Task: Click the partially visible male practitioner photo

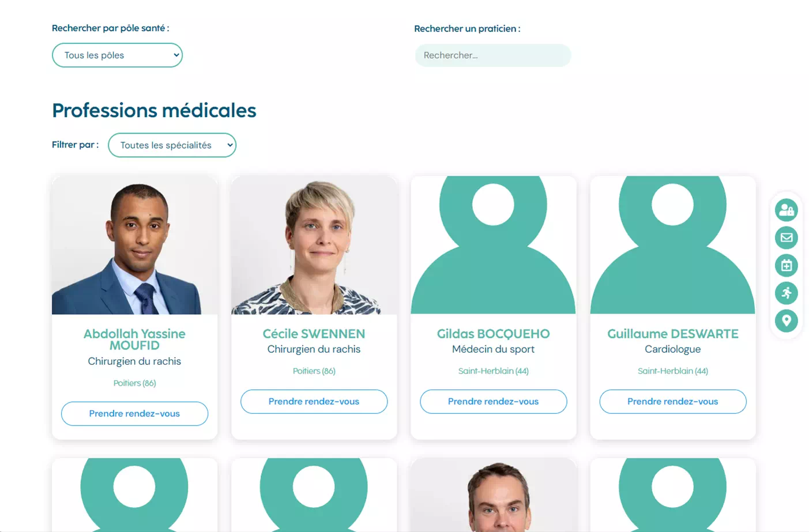Action: [x=493, y=495]
